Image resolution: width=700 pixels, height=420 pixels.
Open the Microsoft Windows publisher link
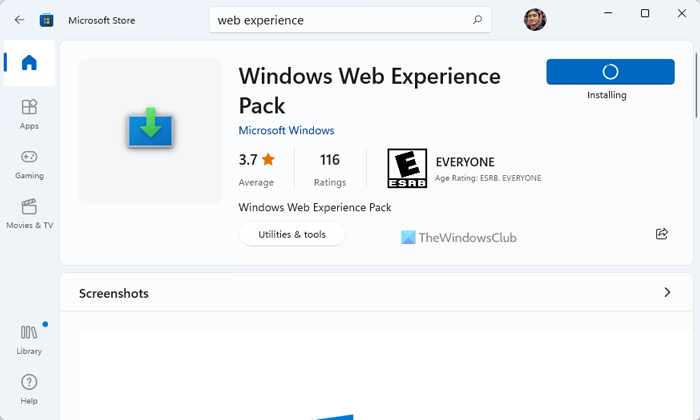[286, 130]
